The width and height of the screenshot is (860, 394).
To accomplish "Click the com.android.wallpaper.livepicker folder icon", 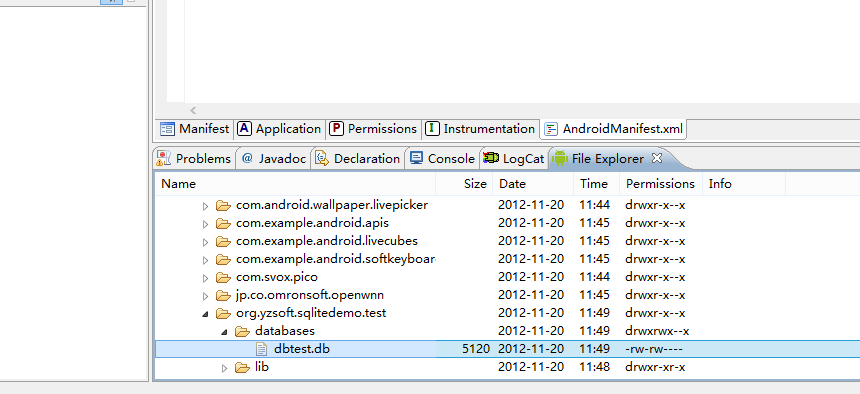I will 223,205.
